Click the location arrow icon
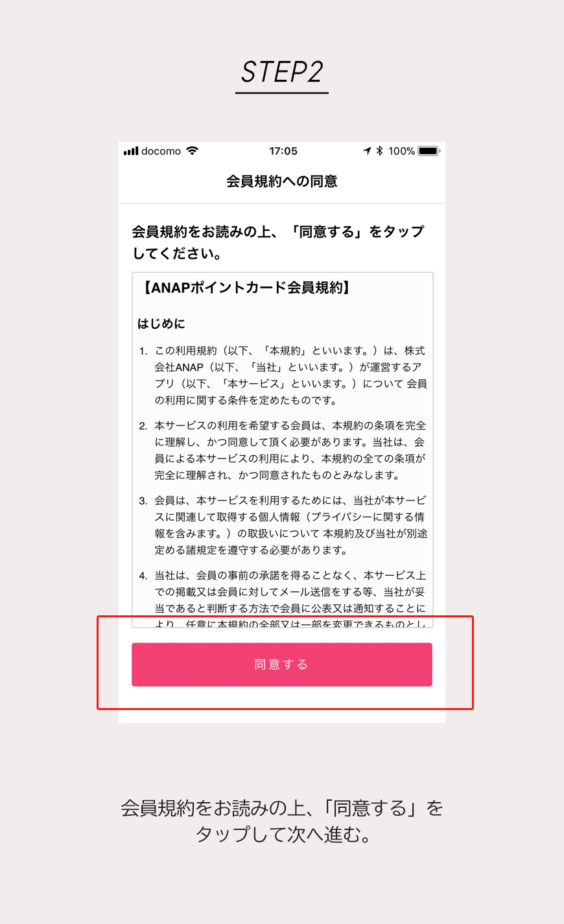Screen dimensions: 564x924 367,151
